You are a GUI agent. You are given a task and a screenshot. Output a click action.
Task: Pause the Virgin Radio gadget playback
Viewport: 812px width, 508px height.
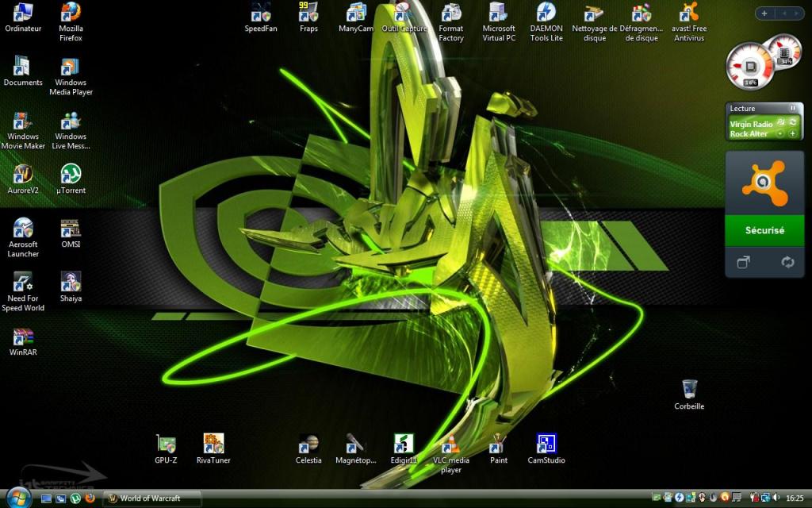tap(793, 108)
